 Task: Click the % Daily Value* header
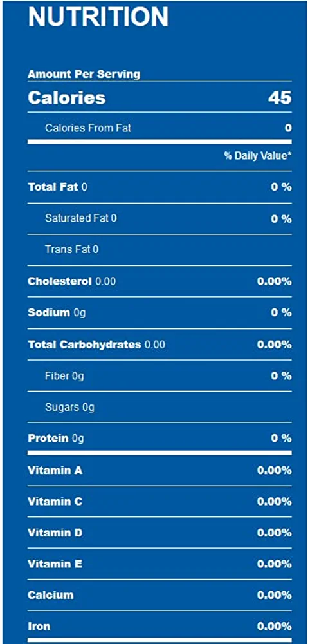pyautogui.click(x=258, y=156)
